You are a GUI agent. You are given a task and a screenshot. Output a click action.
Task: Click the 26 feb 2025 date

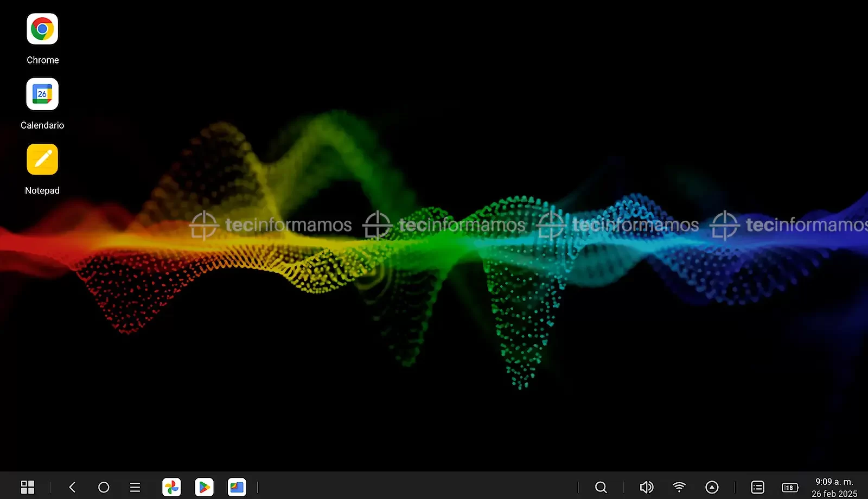(x=834, y=494)
